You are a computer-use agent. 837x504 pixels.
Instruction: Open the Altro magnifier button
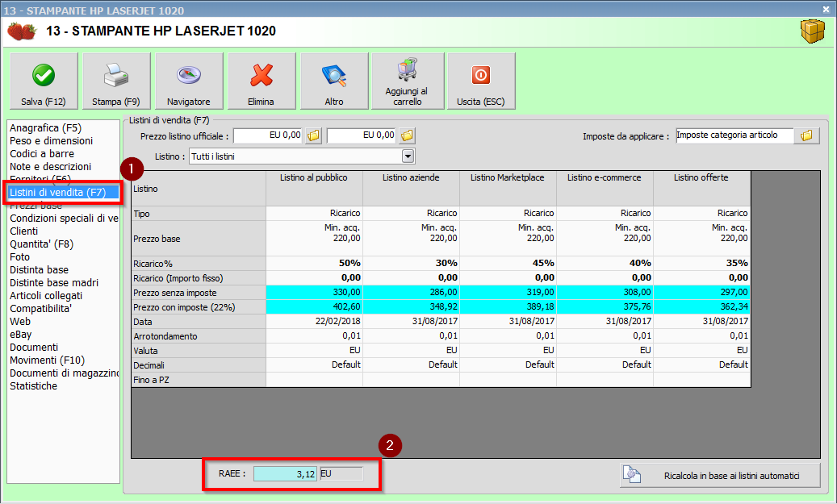coord(334,81)
